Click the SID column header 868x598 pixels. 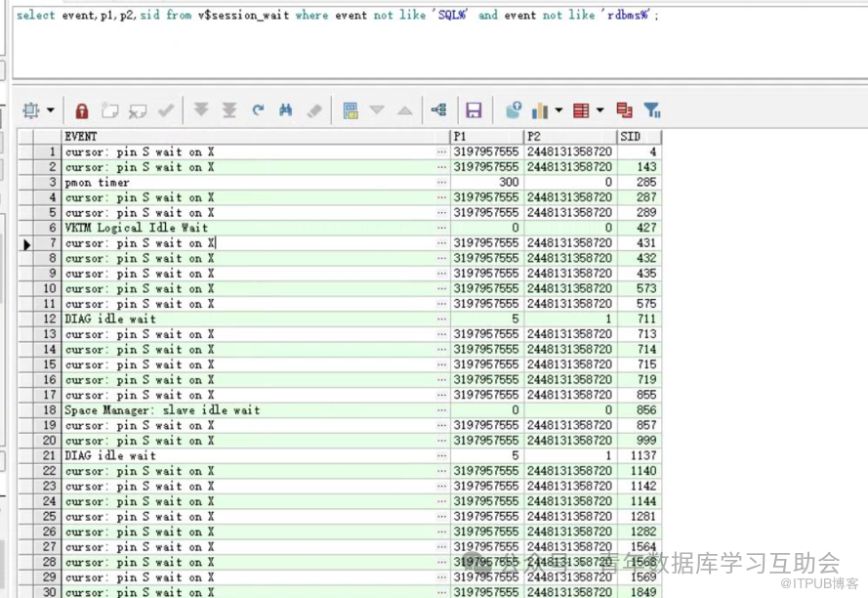point(639,137)
